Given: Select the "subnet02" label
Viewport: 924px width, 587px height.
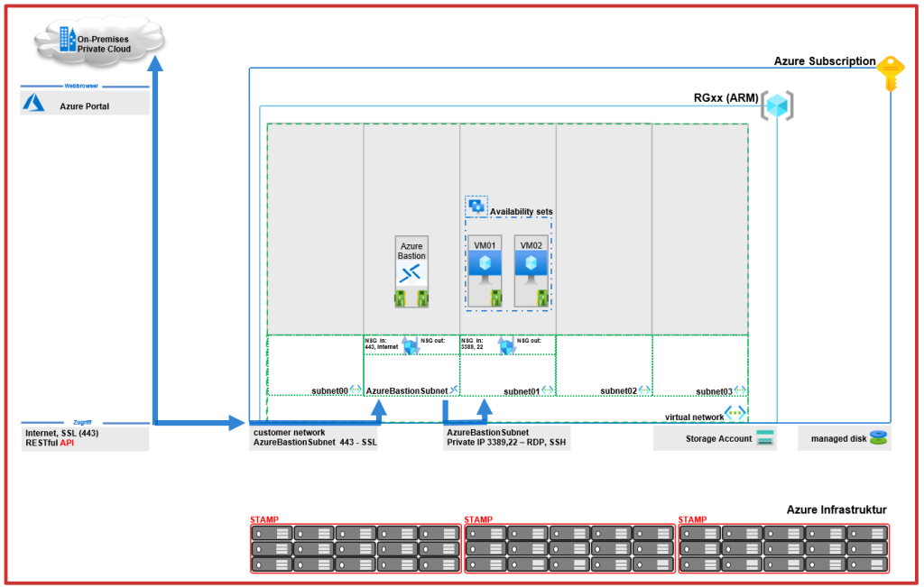Looking at the screenshot, I should [618, 391].
